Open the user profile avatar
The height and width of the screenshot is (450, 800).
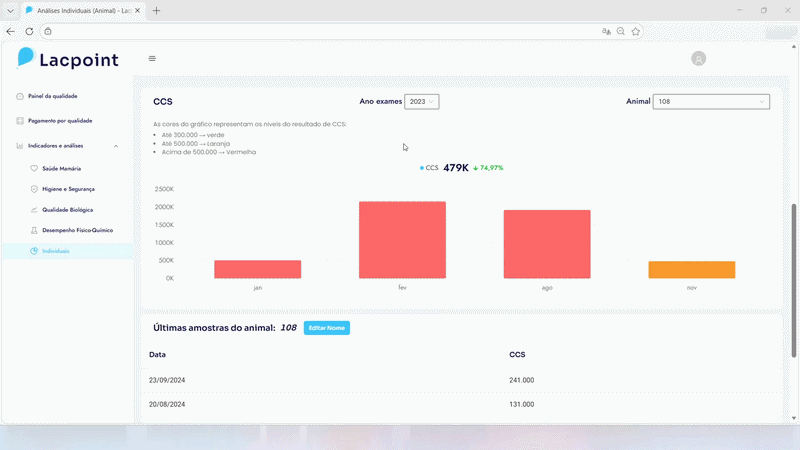click(698, 59)
